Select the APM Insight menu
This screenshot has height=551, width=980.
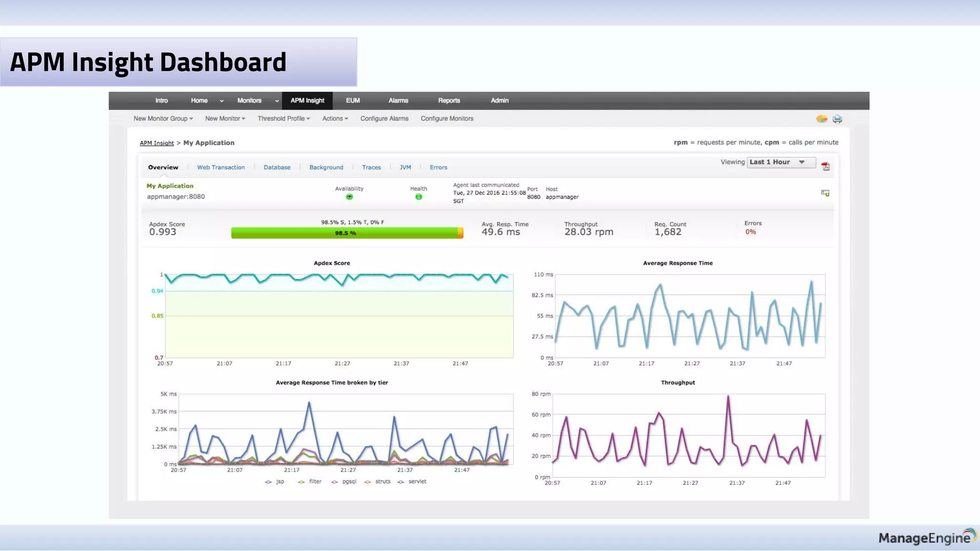[x=307, y=100]
